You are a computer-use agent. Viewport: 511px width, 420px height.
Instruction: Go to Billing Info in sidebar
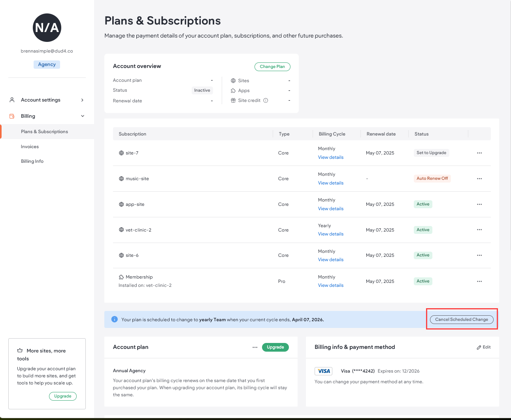pyautogui.click(x=32, y=161)
